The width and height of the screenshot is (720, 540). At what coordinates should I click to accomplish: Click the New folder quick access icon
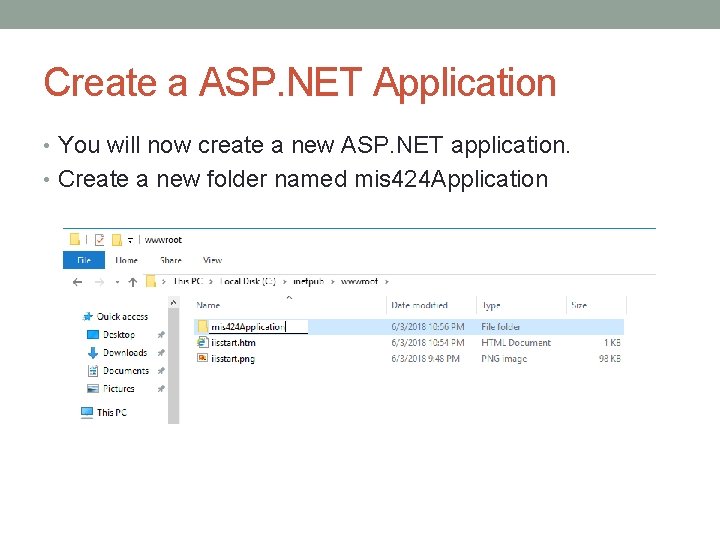[x=117, y=240]
